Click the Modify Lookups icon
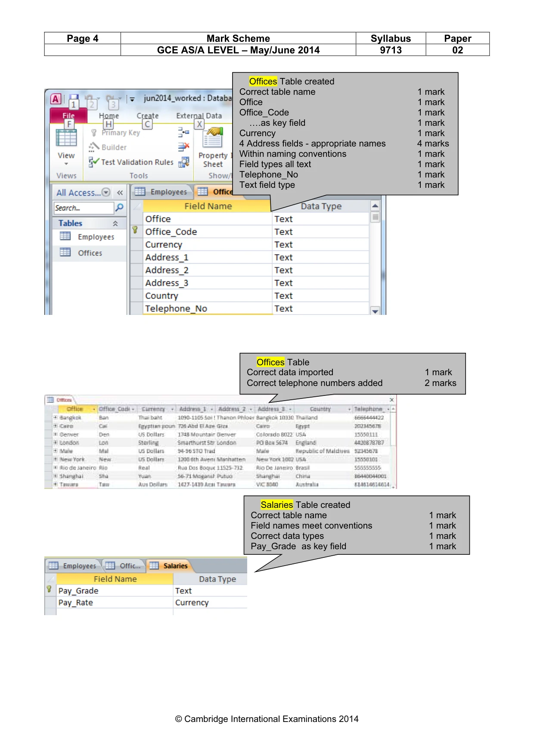The image size is (534, 756). tap(184, 162)
